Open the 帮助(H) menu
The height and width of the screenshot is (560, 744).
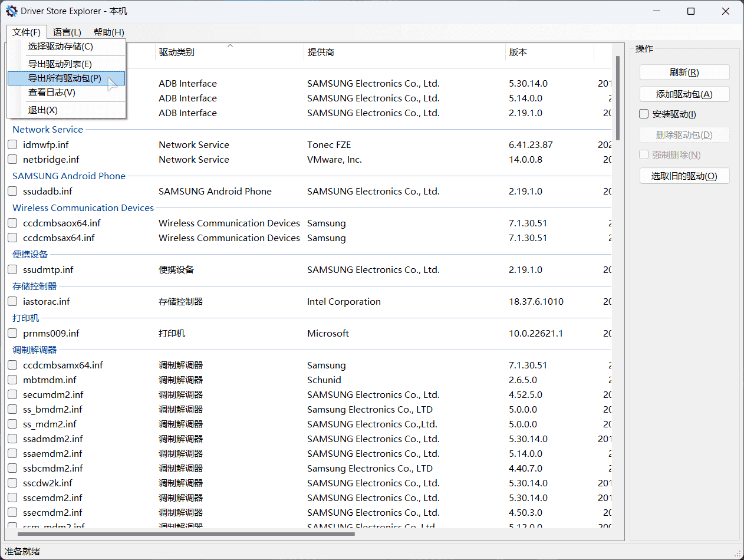coord(108,32)
